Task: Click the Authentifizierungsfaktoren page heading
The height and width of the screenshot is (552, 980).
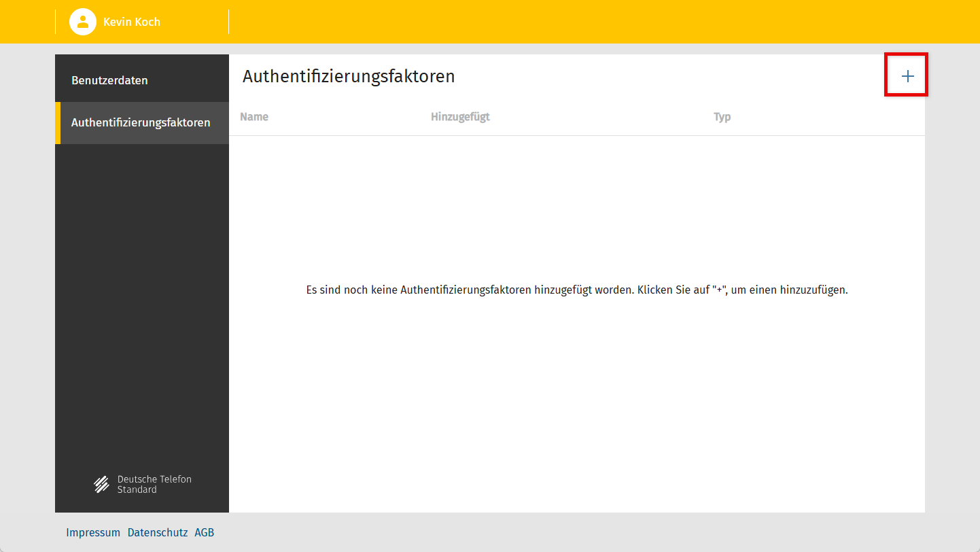Action: pos(349,76)
